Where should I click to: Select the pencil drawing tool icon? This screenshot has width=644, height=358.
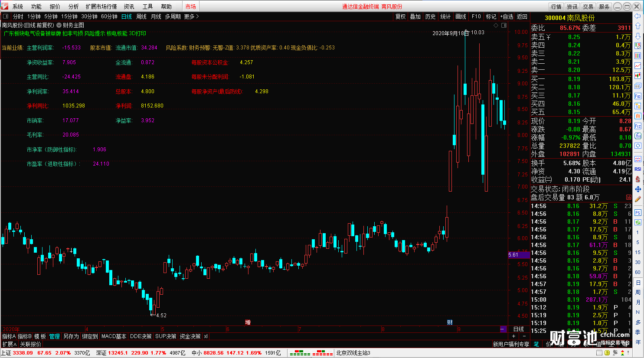[x=638, y=199]
